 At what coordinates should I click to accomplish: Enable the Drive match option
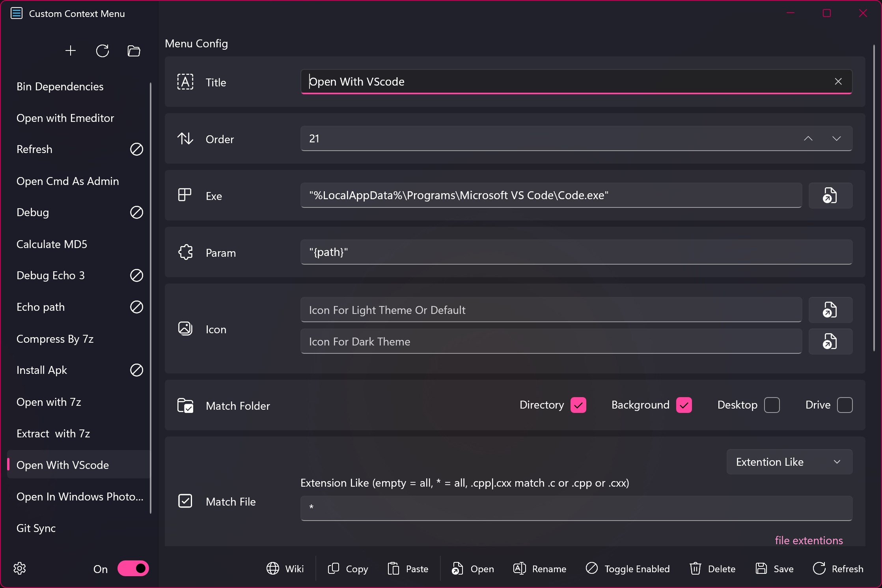(x=845, y=405)
